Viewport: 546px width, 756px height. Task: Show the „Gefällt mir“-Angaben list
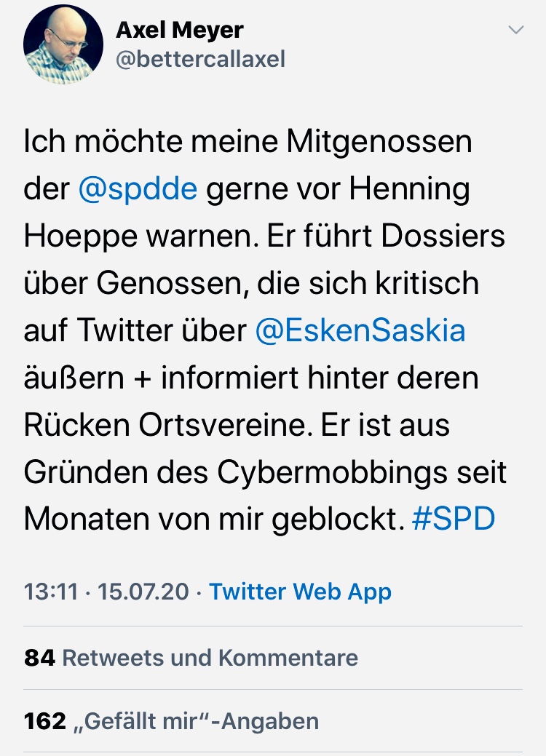tap(197, 721)
